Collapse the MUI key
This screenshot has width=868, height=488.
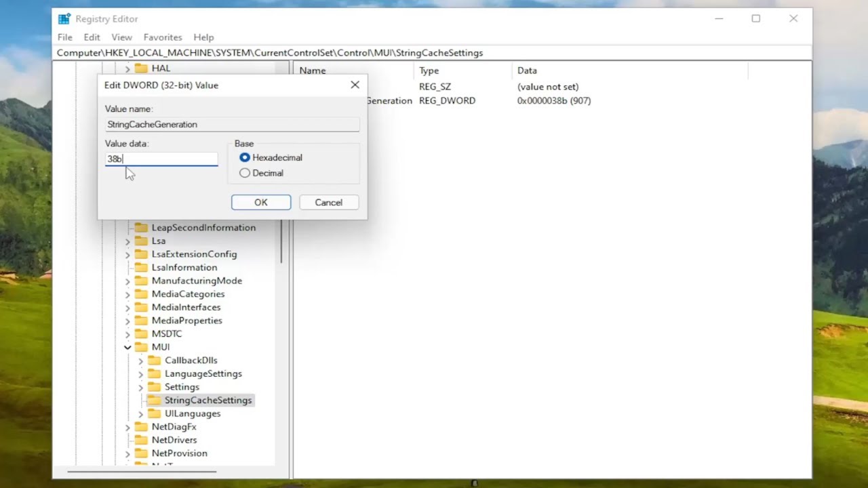(127, 347)
